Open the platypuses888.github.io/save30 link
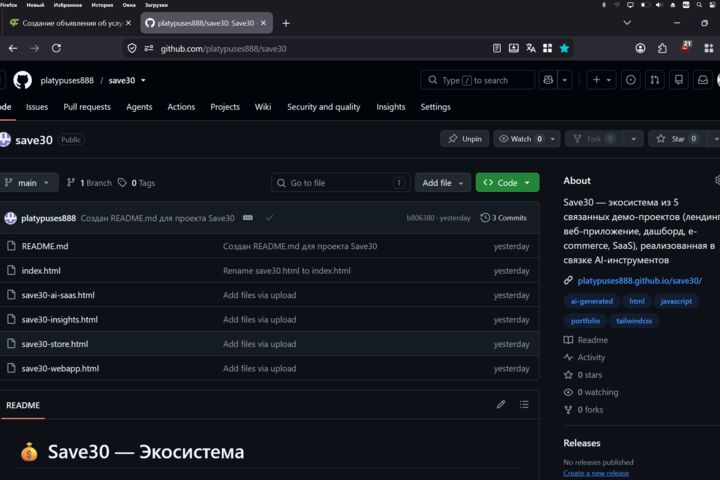This screenshot has width=720, height=480. coord(639,281)
